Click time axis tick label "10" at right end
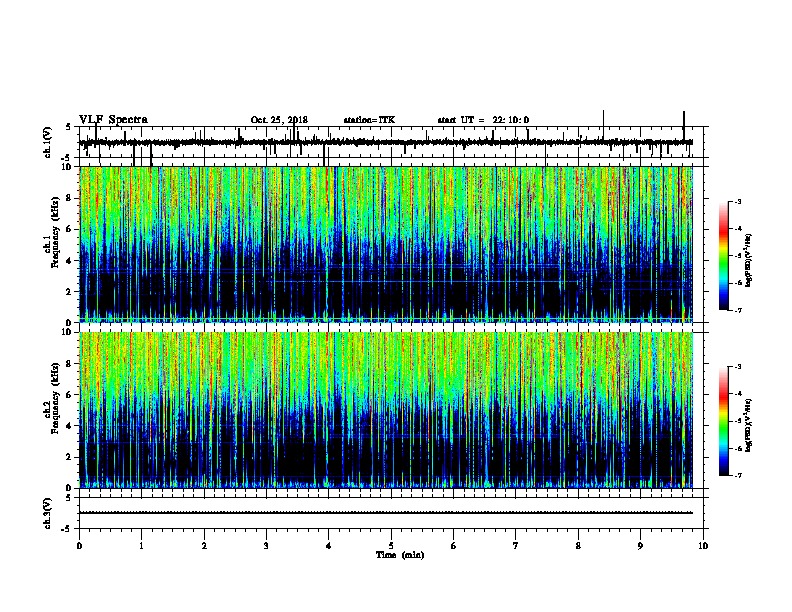The width and height of the screenshot is (792, 612). [703, 546]
